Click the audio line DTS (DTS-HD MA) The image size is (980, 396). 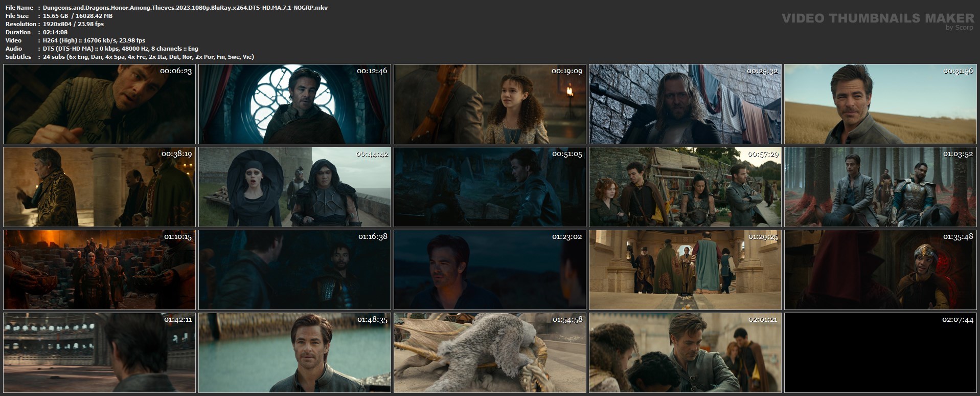[x=121, y=49]
